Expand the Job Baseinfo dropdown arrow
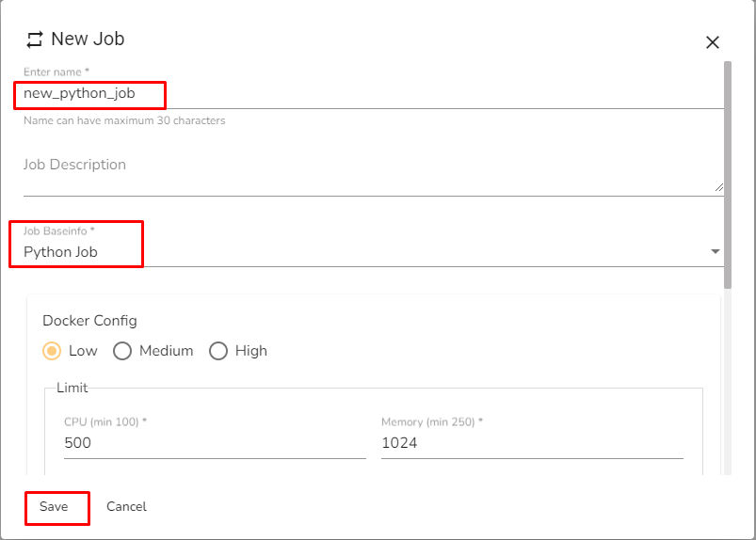The image size is (756, 540). [x=716, y=252]
